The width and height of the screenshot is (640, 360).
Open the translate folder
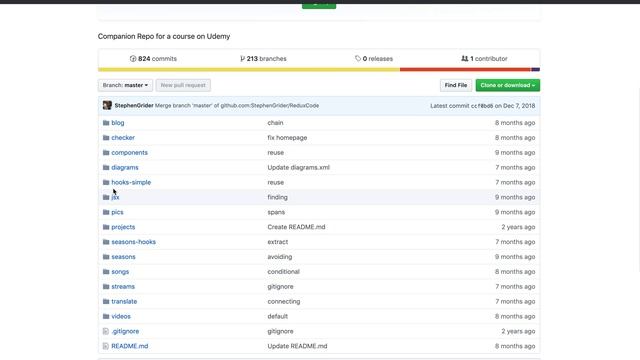point(124,302)
